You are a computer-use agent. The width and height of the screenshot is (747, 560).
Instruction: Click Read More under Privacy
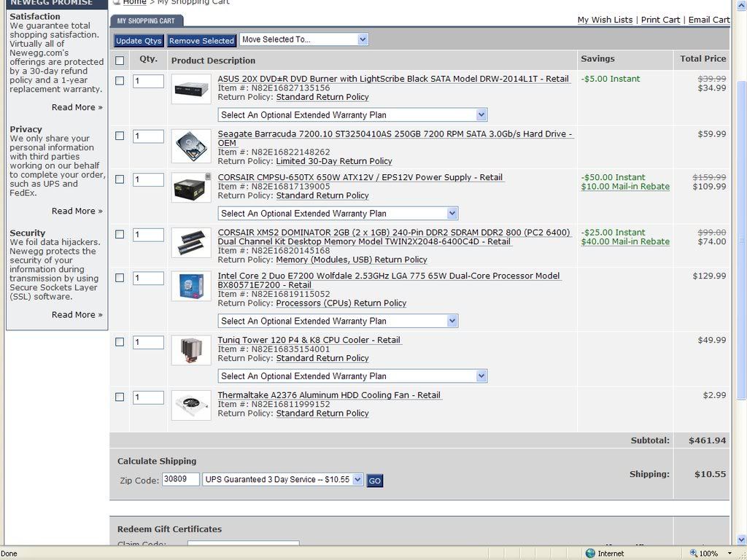(77, 211)
